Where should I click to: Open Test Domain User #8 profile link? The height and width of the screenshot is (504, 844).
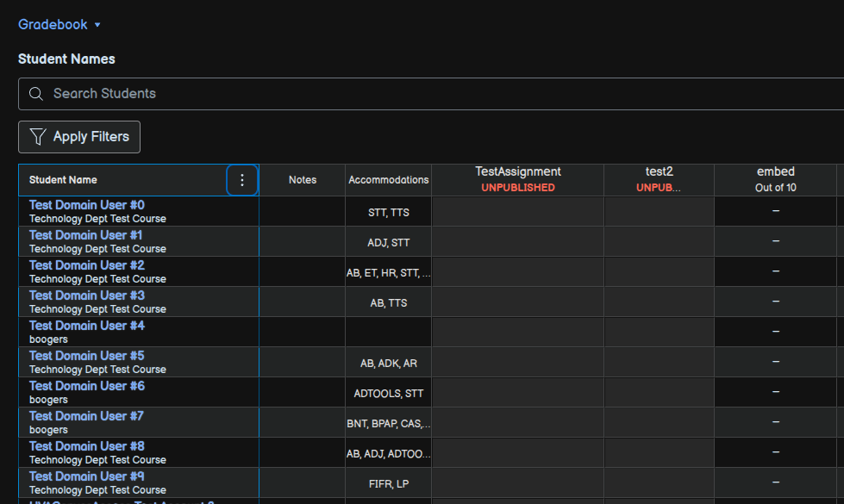(x=87, y=446)
